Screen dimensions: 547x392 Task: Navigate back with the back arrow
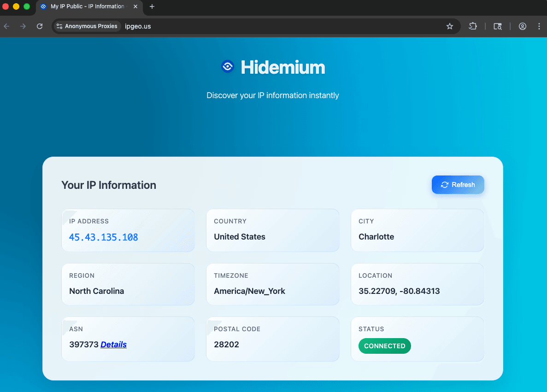click(x=6, y=26)
